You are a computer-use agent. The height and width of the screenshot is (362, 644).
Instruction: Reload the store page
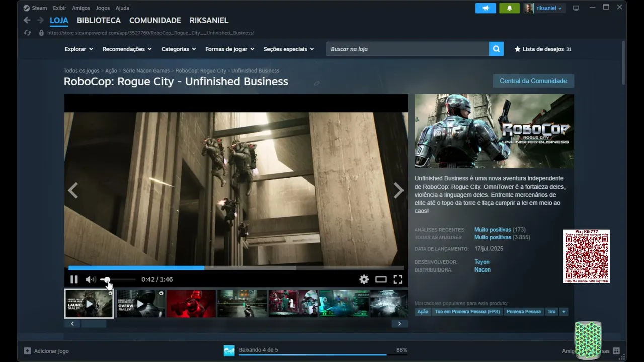[28, 33]
